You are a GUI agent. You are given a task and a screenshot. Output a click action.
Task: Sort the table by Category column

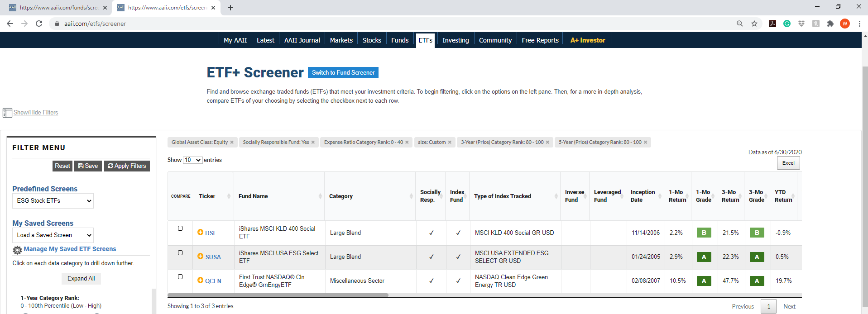pos(370,196)
